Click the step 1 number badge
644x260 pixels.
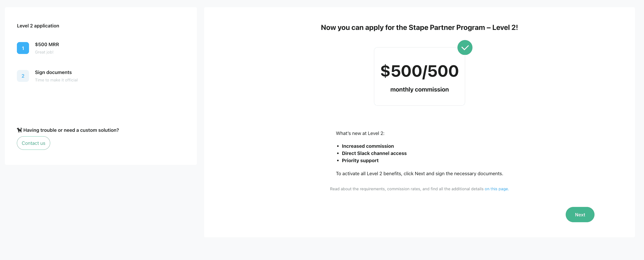pyautogui.click(x=23, y=48)
